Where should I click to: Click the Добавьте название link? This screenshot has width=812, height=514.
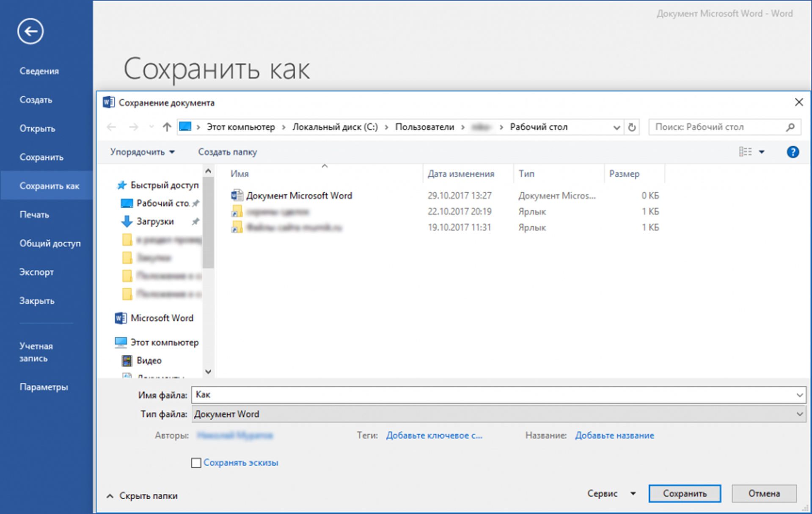click(614, 435)
